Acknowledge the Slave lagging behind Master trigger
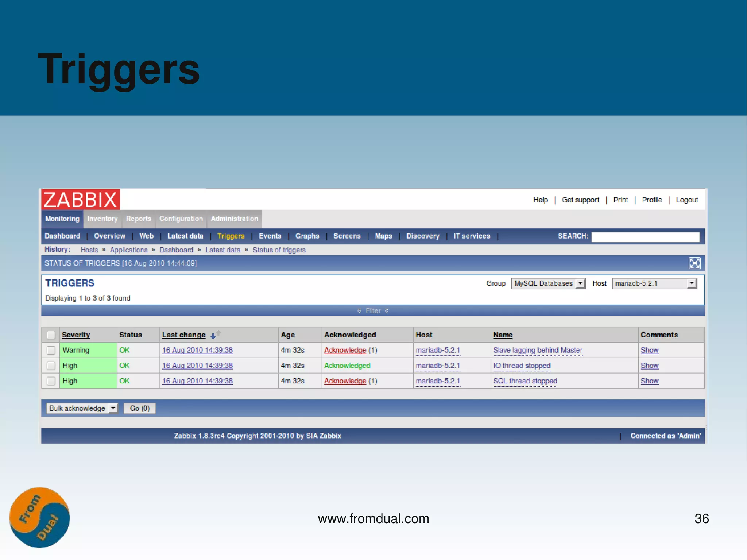 click(x=345, y=350)
